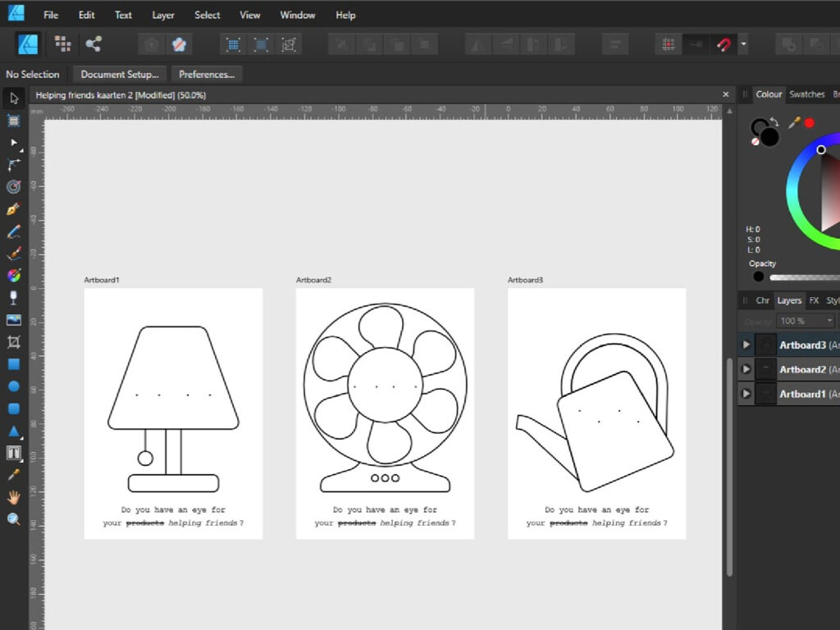Image resolution: width=840 pixels, height=630 pixels.
Task: Open the Layer menu
Action: pos(163,15)
